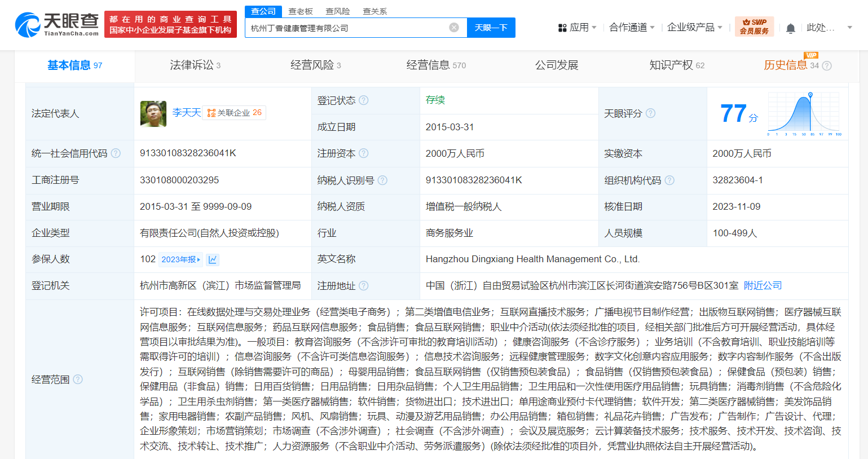This screenshot has height=459, width=868.
Task: Expand the user account dropdown arrow
Action: [x=850, y=28]
